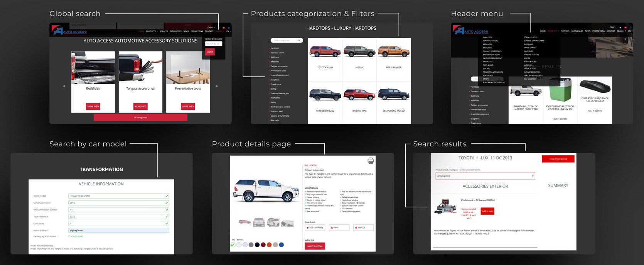This screenshot has height=265, width=644.
Task: View the red truck side thumbnail
Action: pyautogui.click(x=244, y=222)
